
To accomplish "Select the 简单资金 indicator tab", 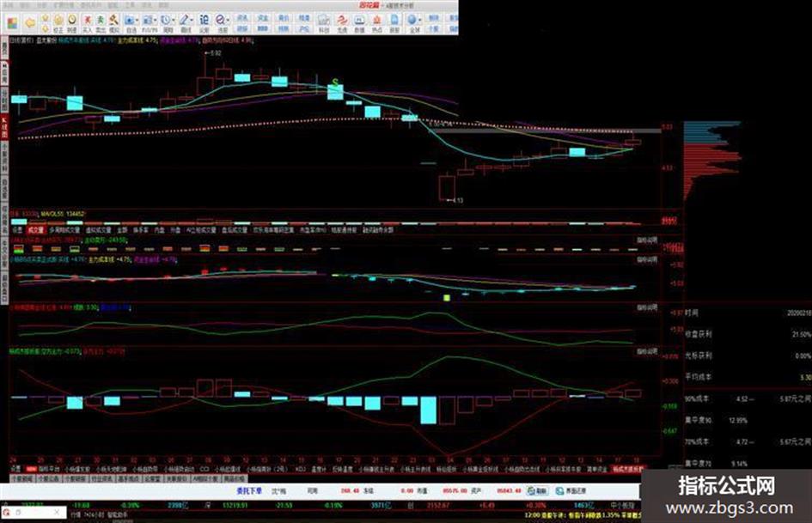I will tap(596, 469).
